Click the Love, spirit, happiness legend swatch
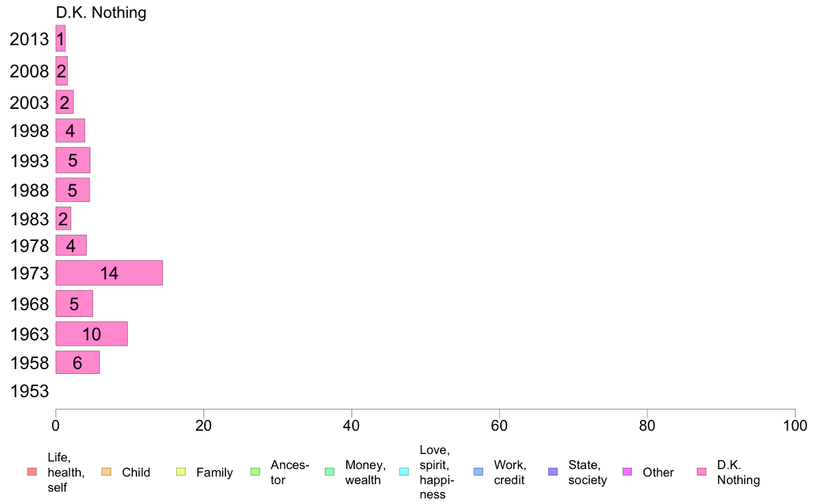814x504 pixels. pyautogui.click(x=404, y=472)
